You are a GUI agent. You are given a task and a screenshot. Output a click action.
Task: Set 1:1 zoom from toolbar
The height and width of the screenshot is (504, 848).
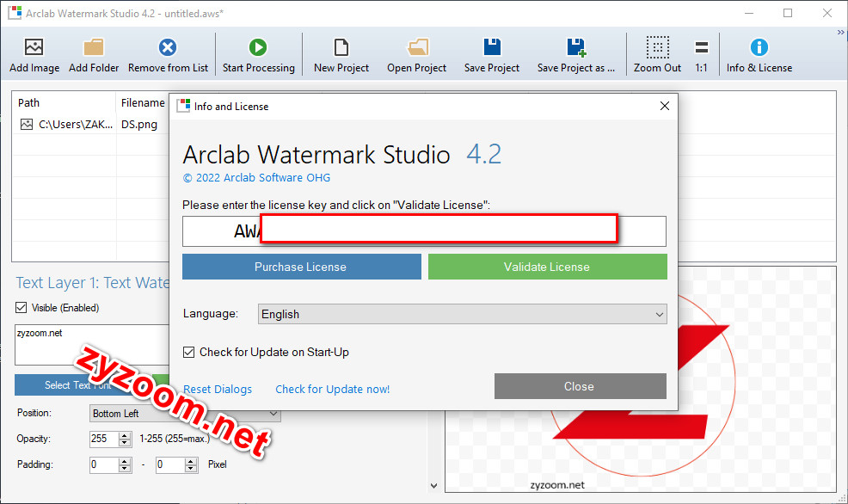coord(702,55)
